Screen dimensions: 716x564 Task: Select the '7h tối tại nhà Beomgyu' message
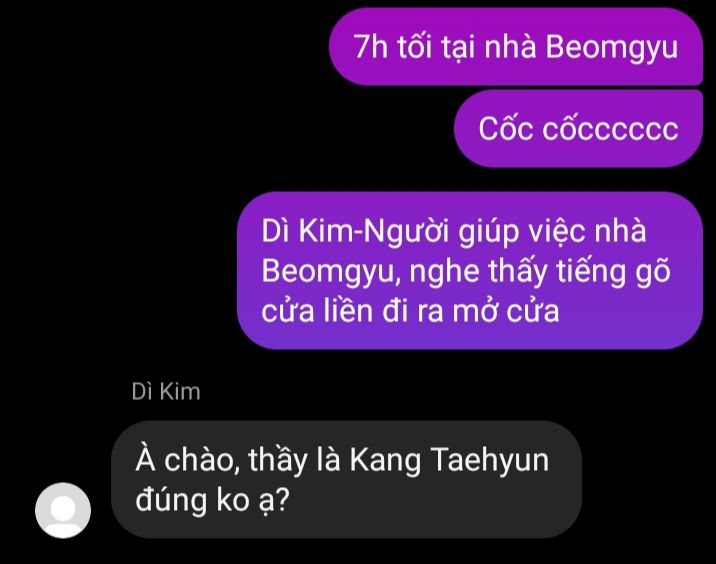click(x=516, y=47)
